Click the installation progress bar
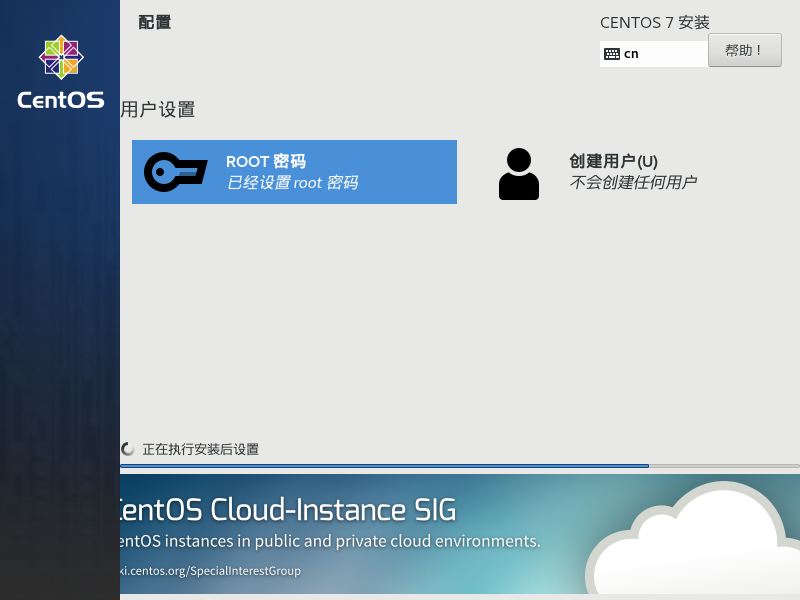The height and width of the screenshot is (600, 800). (460, 466)
